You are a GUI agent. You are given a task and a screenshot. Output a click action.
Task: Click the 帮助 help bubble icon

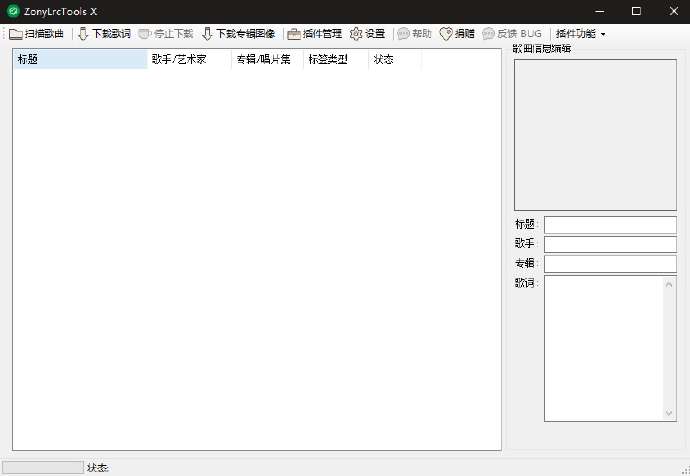pyautogui.click(x=403, y=34)
